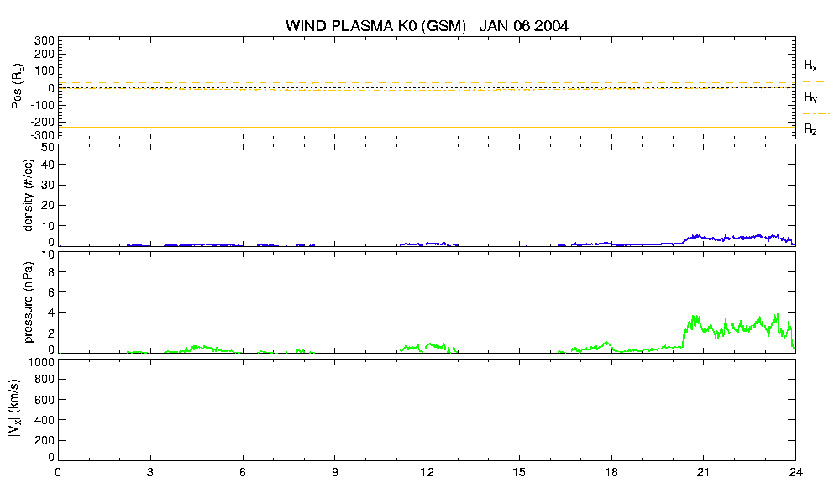The width and height of the screenshot is (834, 504).
Task: Click x-axis tick label '3'
Action: (150, 472)
